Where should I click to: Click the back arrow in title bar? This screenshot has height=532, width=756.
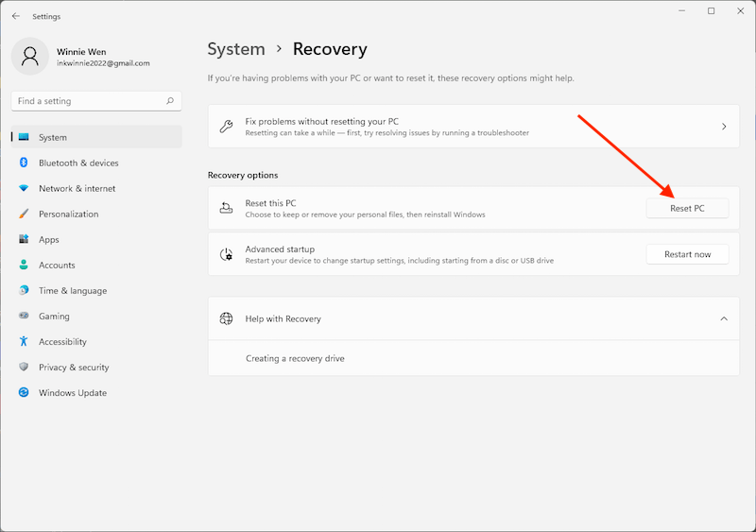(16, 16)
